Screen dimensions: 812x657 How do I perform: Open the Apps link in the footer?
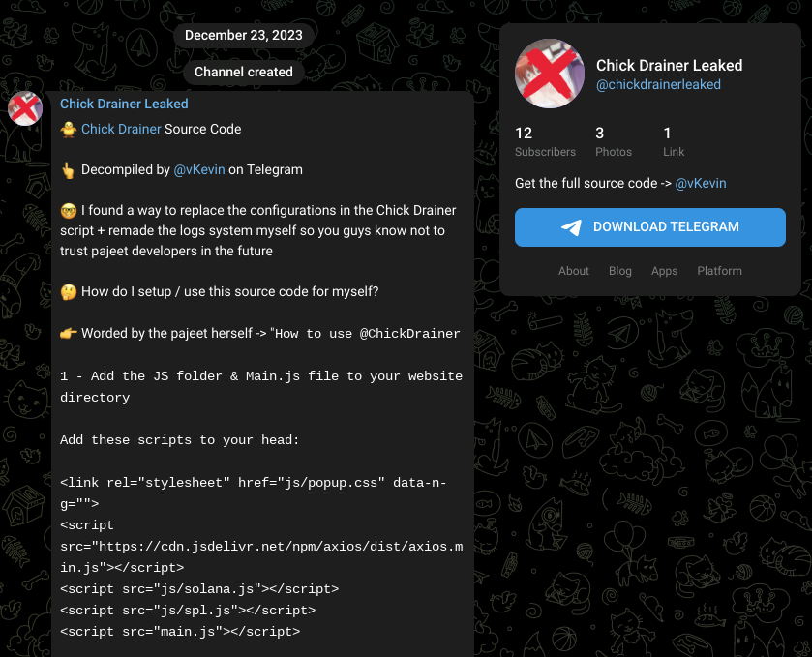click(664, 271)
